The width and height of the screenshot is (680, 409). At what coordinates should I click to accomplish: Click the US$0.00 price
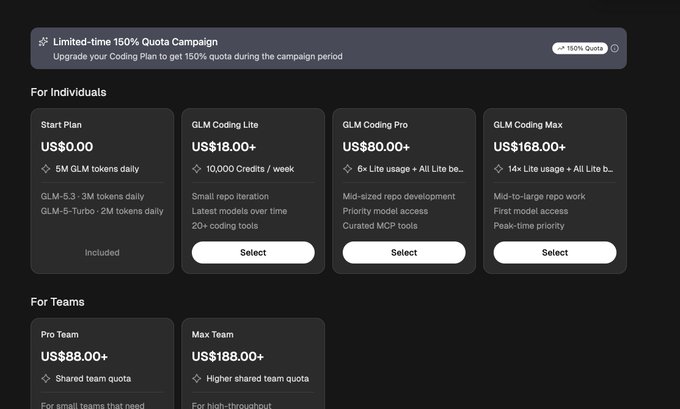tap(67, 147)
